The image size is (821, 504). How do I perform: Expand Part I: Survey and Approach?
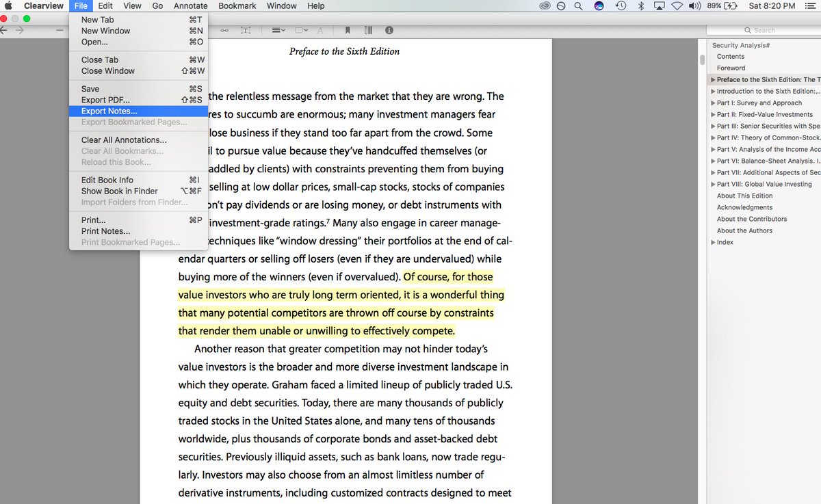point(714,103)
